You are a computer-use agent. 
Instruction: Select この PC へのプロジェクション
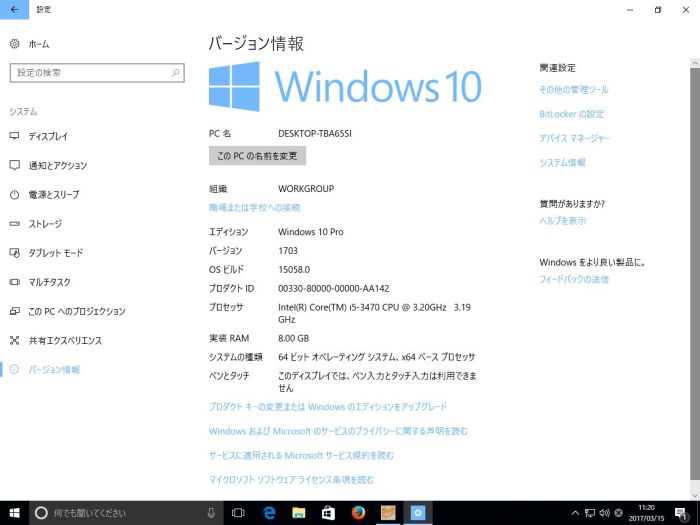pos(77,311)
